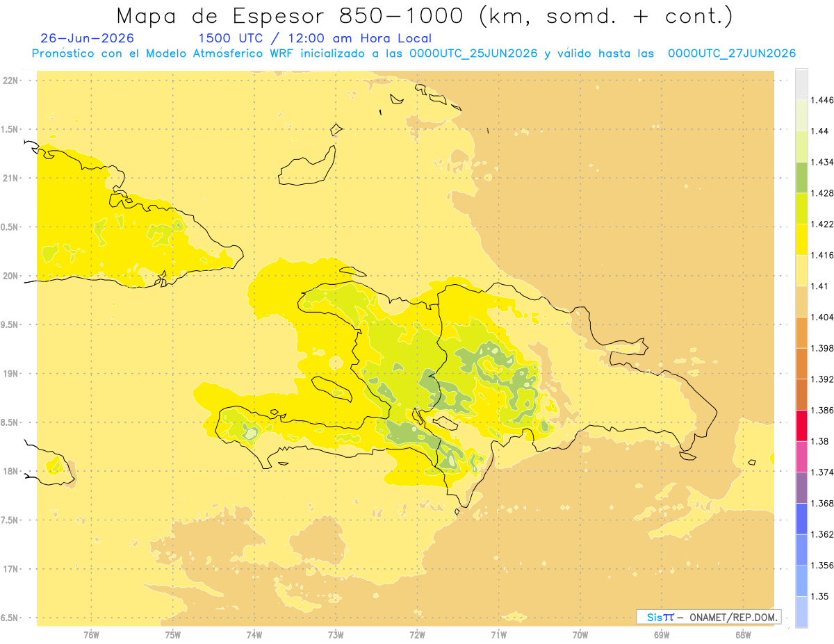Click the orange swatch between 1.398 and 1.404

pos(801,332)
